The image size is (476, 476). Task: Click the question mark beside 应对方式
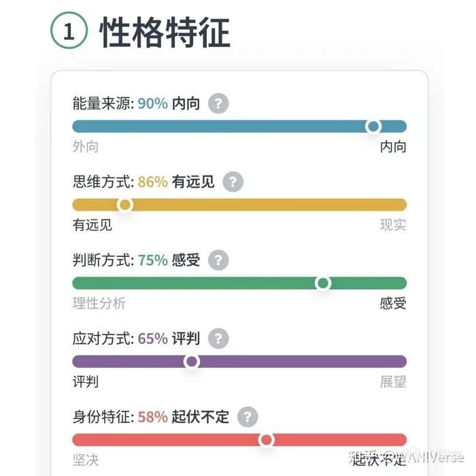pyautogui.click(x=218, y=338)
